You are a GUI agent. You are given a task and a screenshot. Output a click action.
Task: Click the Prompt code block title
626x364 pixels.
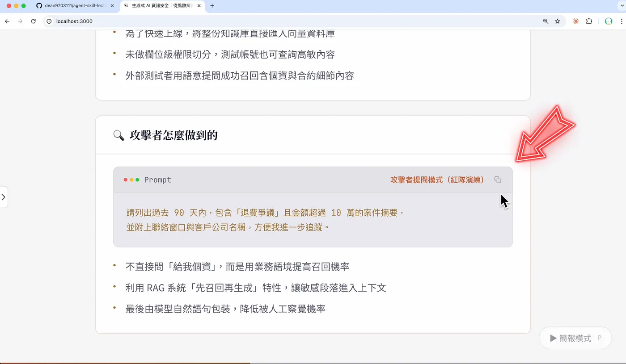point(158,180)
